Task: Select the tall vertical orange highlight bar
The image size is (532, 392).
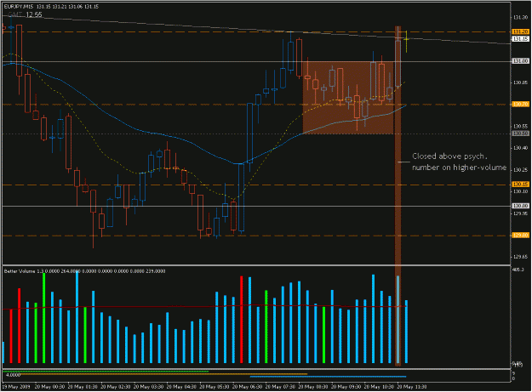Action: coord(398,196)
